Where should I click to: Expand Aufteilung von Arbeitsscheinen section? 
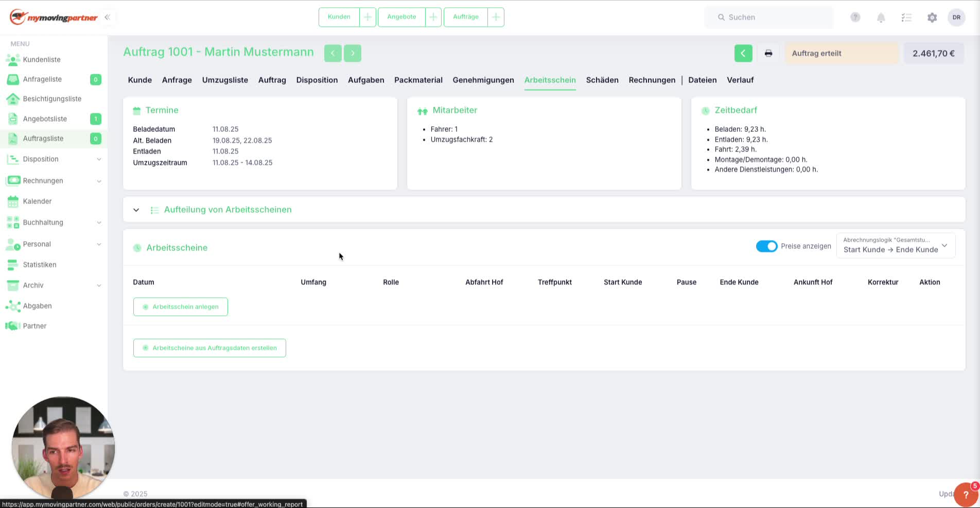coord(136,210)
